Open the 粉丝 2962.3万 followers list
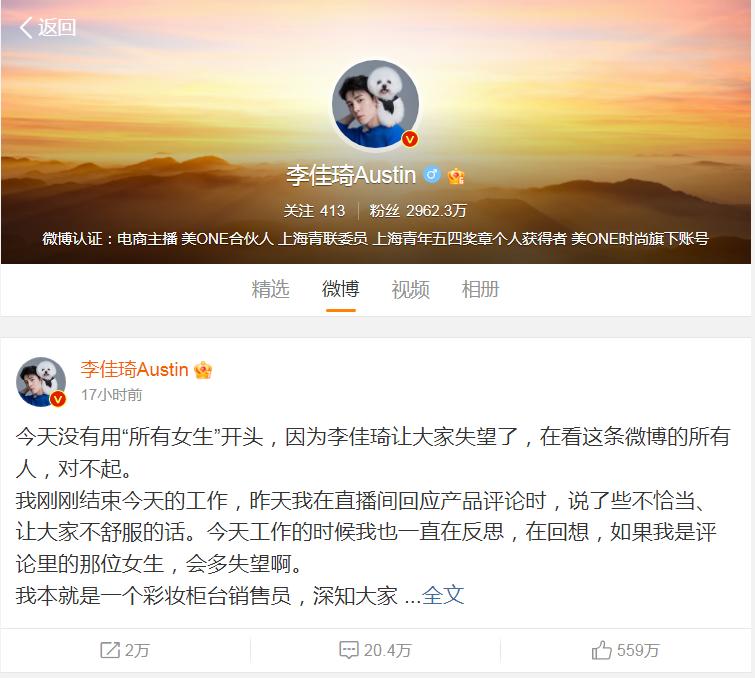This screenshot has height=678, width=755. coord(418,210)
